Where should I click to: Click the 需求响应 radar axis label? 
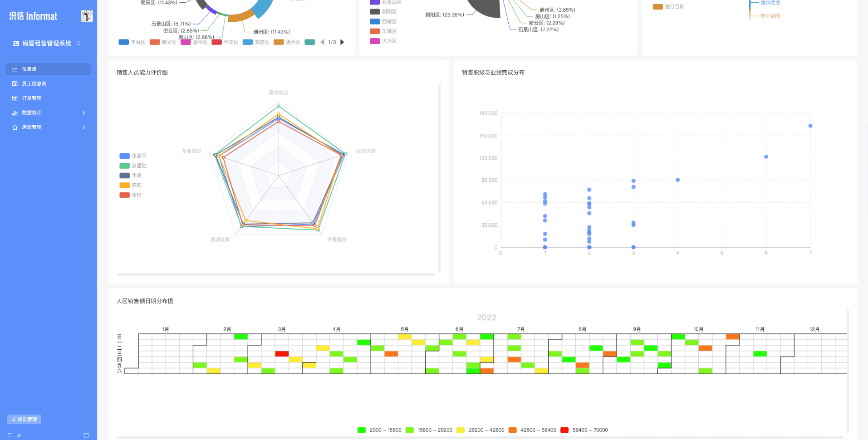pos(279,93)
